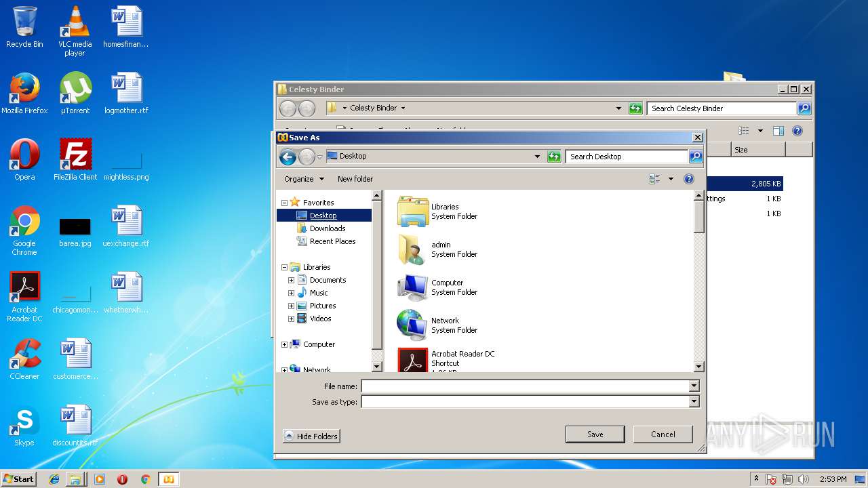Click the file list scrollbar down arrow
Image resolution: width=868 pixels, height=488 pixels.
[699, 367]
